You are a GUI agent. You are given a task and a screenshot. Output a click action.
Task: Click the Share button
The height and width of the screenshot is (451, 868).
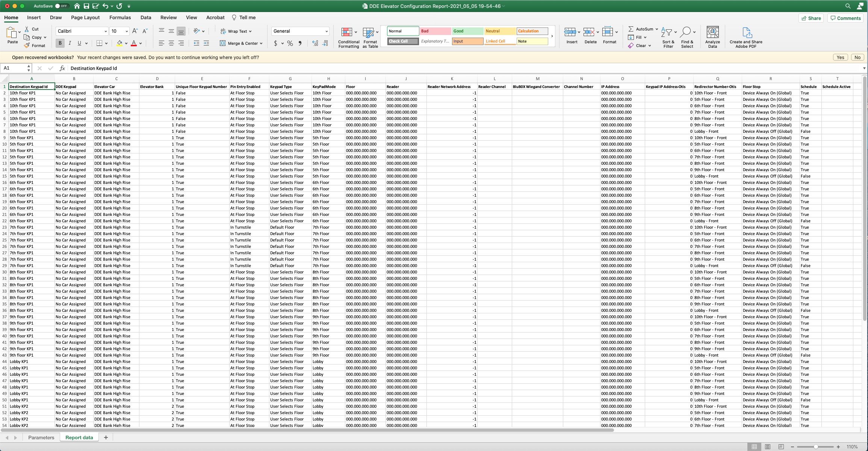[811, 18]
